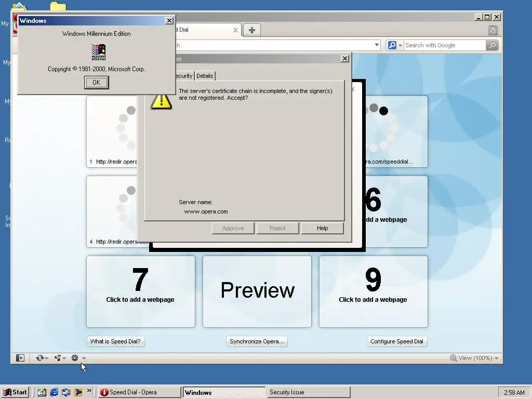Click the yellow warning triangle icon

(x=162, y=101)
